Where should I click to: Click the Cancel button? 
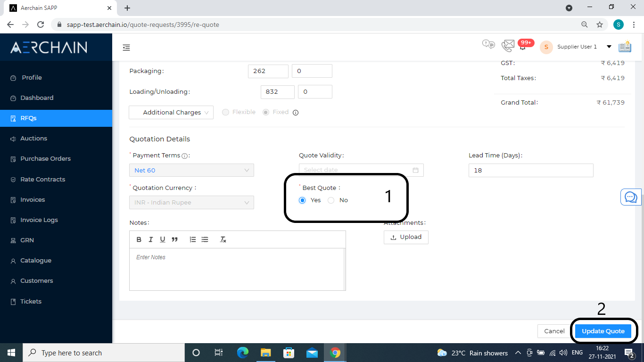[554, 331]
